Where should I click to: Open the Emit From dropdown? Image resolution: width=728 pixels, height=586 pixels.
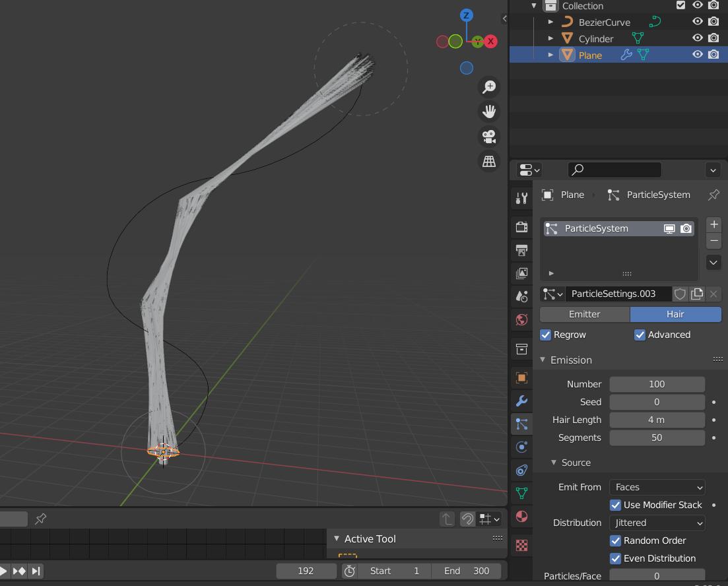pyautogui.click(x=657, y=487)
